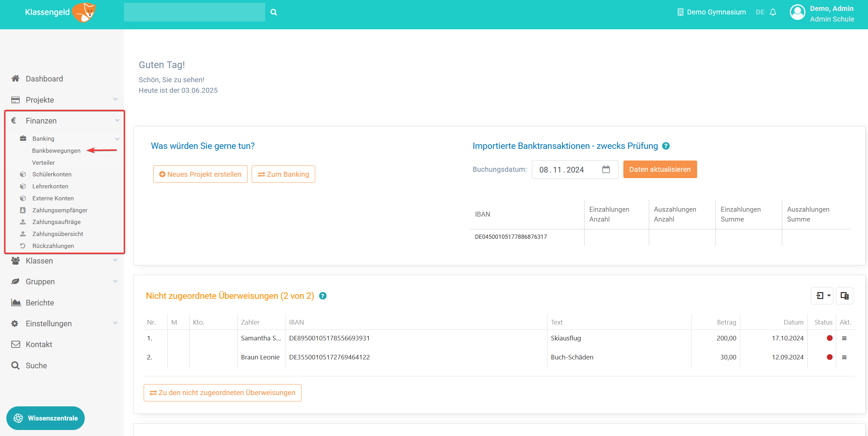868x436 pixels.
Task: Open Zahlungsübersicht in sidebar
Action: click(x=58, y=234)
